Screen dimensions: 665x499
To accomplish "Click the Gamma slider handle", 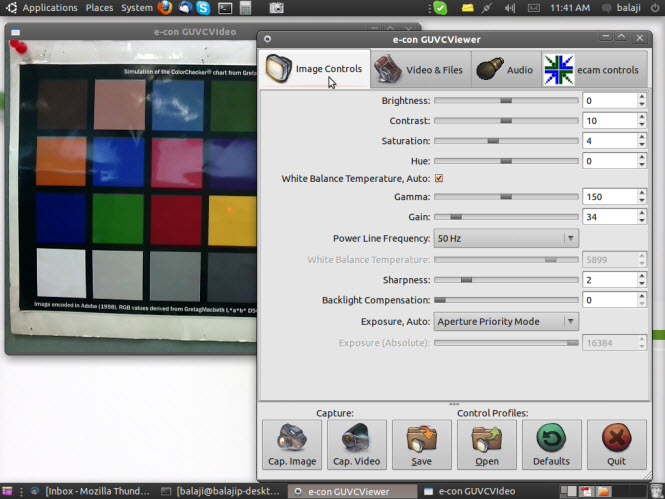I will 506,197.
